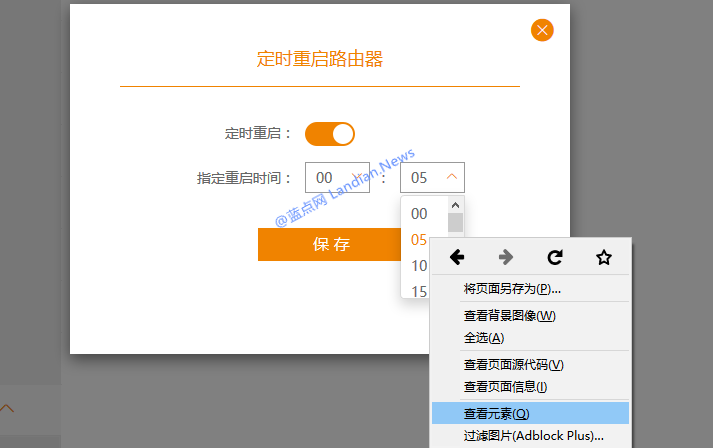Choose 过滤图片(Adblock Plus)... menu entry
Viewport: 713px width, 448px height.
[530, 436]
